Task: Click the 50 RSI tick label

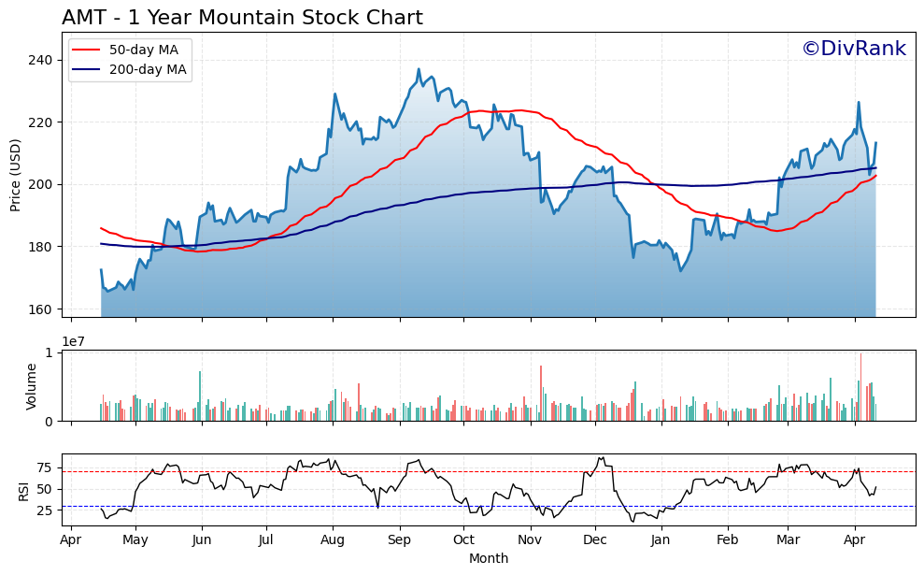Action: click(44, 490)
